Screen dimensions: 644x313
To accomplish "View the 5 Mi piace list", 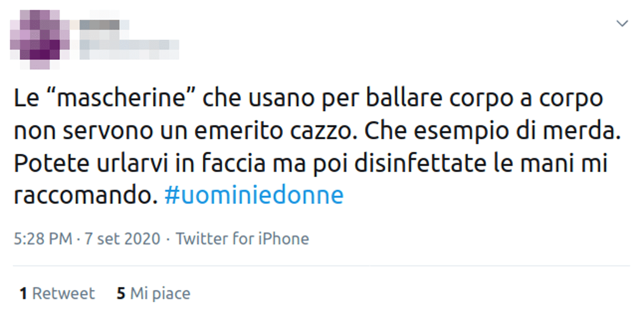I will (x=153, y=294).
